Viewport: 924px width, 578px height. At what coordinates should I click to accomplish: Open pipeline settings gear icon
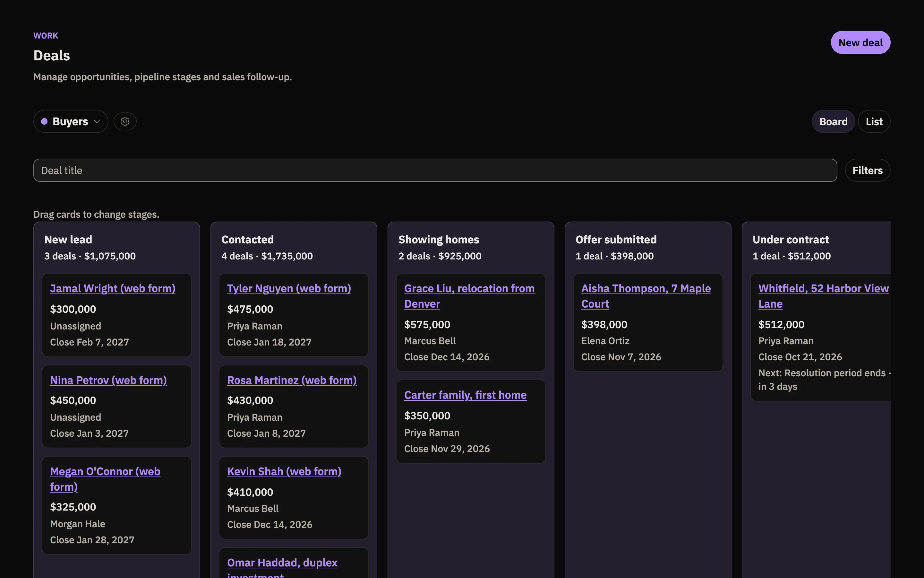pos(125,122)
